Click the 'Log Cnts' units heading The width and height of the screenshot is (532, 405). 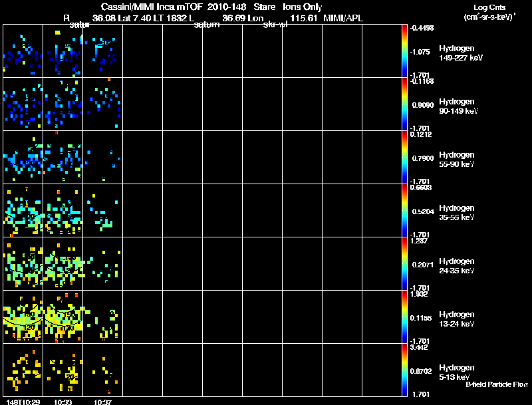click(x=489, y=7)
